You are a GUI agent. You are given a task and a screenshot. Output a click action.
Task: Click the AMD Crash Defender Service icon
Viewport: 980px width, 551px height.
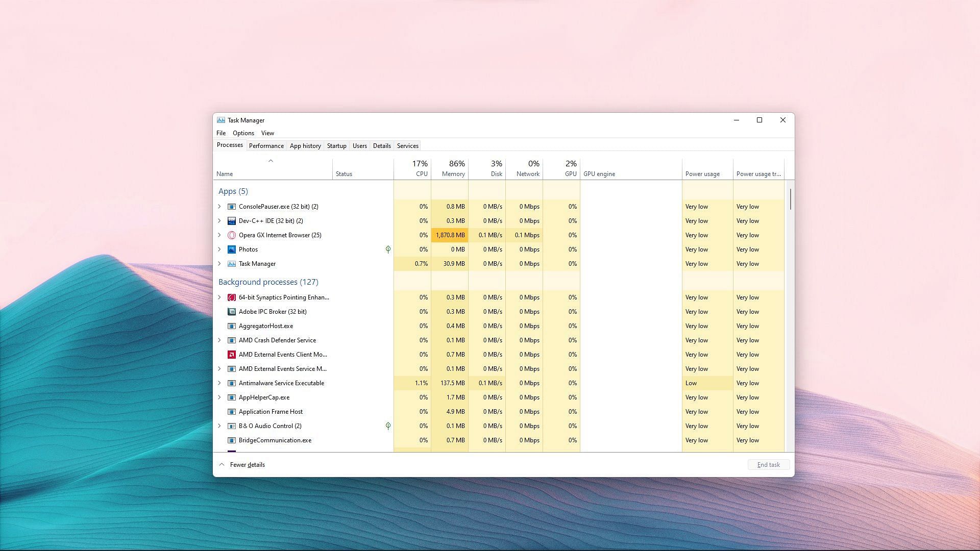click(x=232, y=340)
